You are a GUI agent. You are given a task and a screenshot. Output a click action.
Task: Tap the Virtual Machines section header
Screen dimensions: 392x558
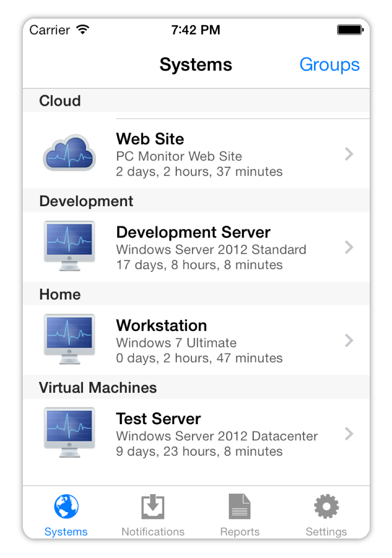point(196,387)
